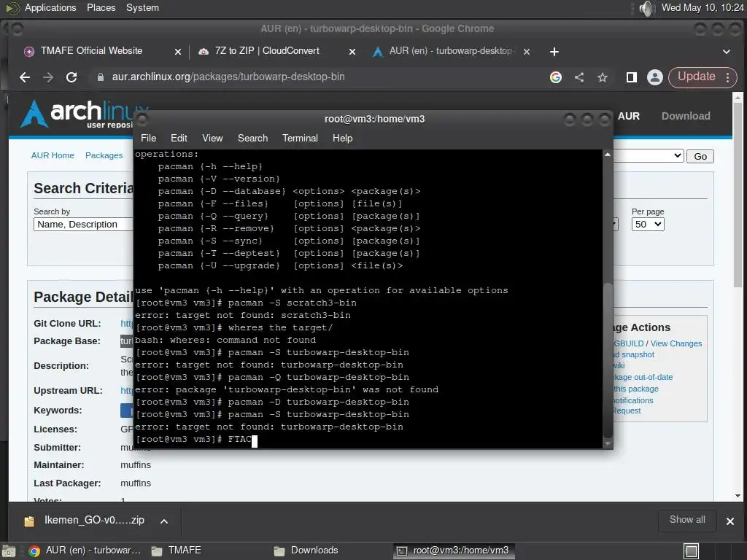Open System menu in top panel
Image resolution: width=747 pixels, height=560 pixels.
click(x=142, y=7)
